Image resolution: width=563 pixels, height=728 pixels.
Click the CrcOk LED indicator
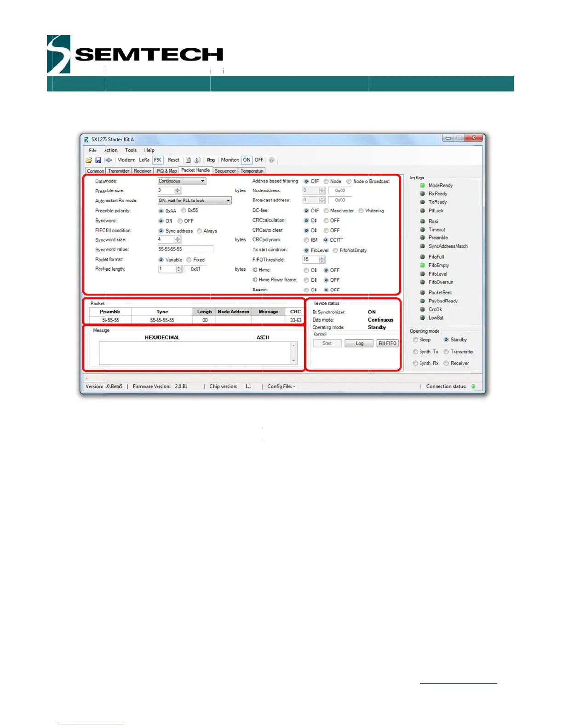pyautogui.click(x=422, y=309)
